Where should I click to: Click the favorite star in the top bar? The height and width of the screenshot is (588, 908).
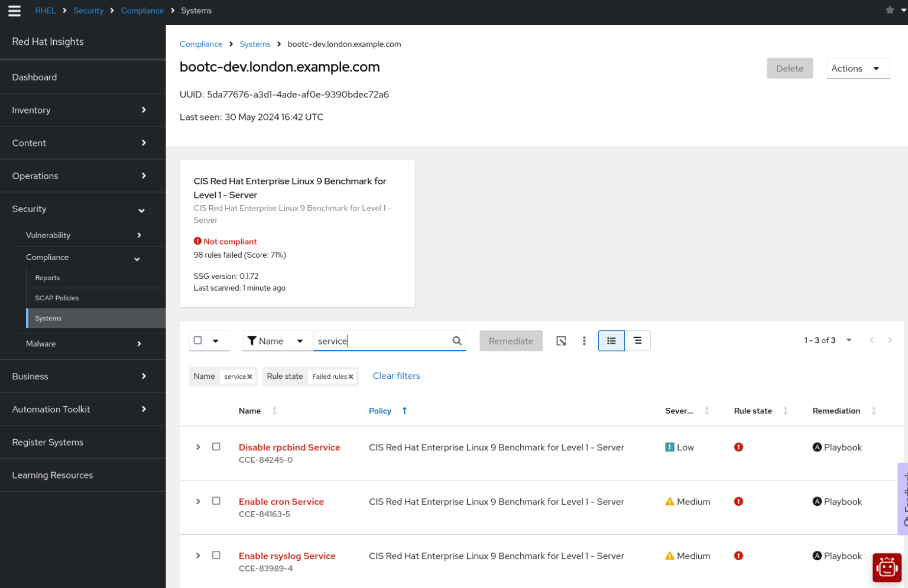click(x=889, y=9)
